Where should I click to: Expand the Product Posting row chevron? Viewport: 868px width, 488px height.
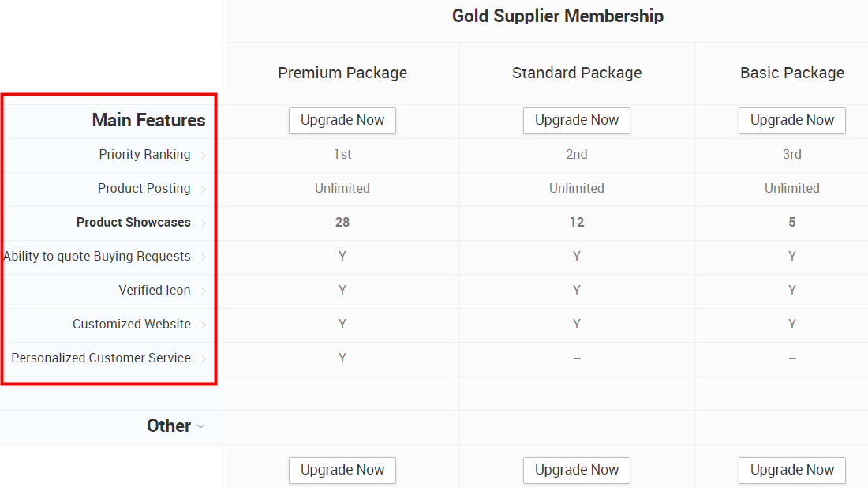click(x=204, y=189)
